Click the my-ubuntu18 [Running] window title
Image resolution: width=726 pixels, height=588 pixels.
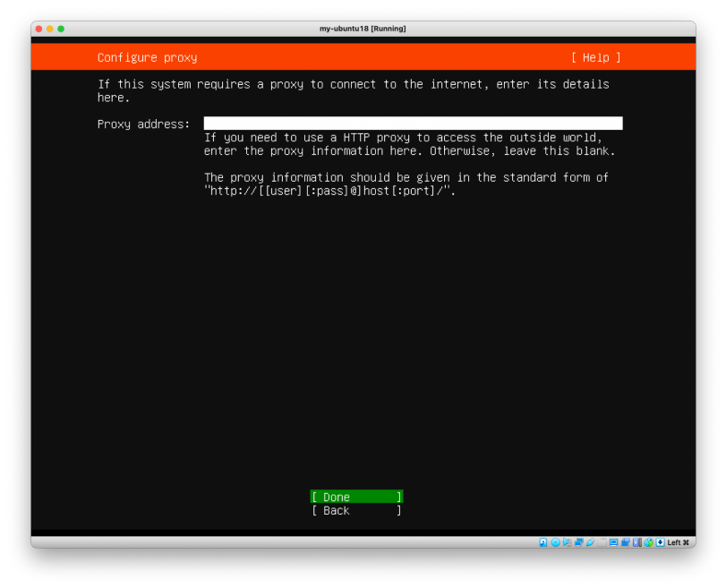363,29
